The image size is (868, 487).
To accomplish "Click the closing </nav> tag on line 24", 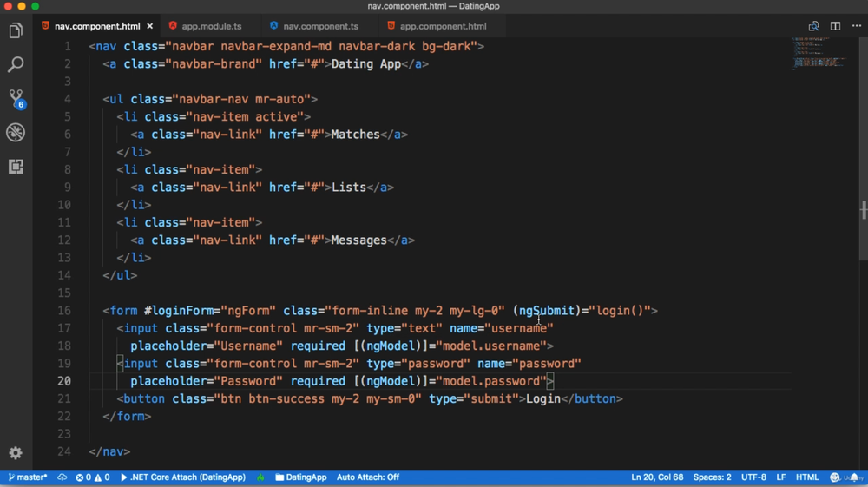I will click(109, 451).
